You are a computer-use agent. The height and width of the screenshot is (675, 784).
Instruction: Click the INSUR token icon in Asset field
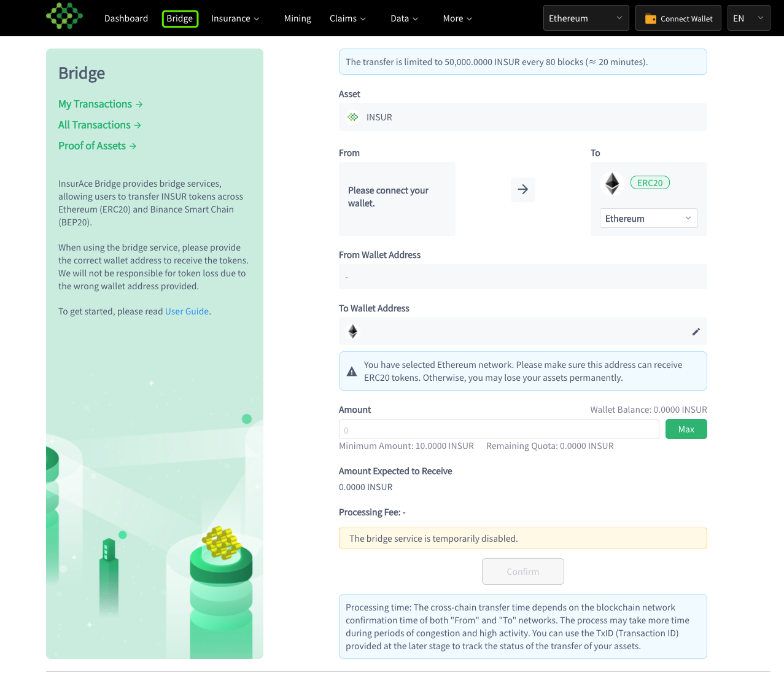click(x=353, y=117)
